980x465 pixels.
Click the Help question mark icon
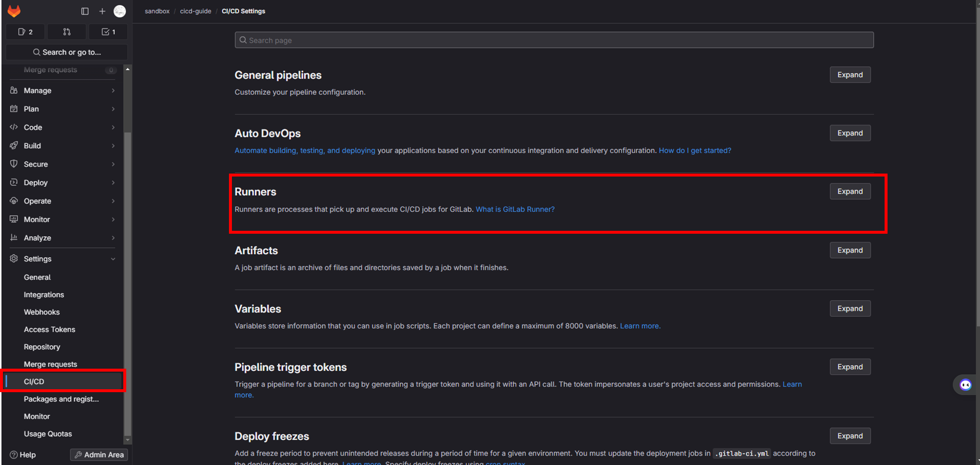point(14,455)
